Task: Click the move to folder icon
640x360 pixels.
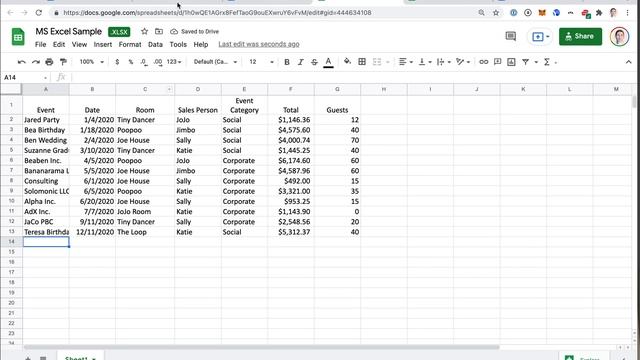Action: [x=159, y=31]
